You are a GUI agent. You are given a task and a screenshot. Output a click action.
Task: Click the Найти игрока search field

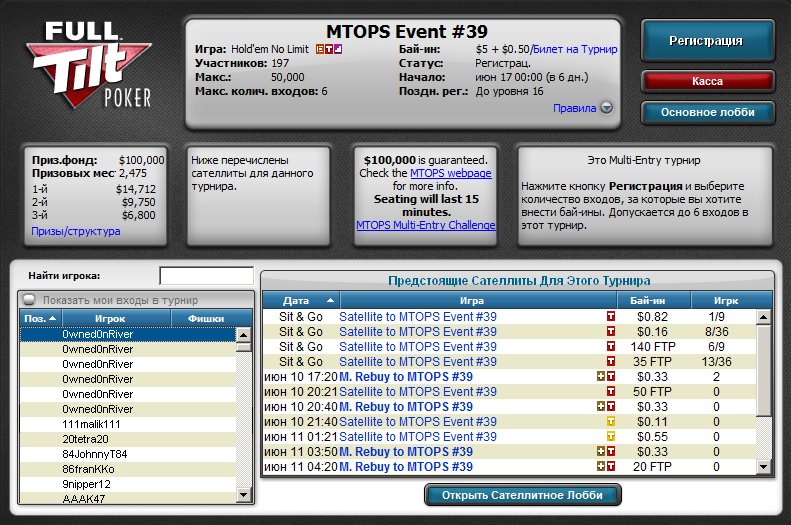(206, 276)
